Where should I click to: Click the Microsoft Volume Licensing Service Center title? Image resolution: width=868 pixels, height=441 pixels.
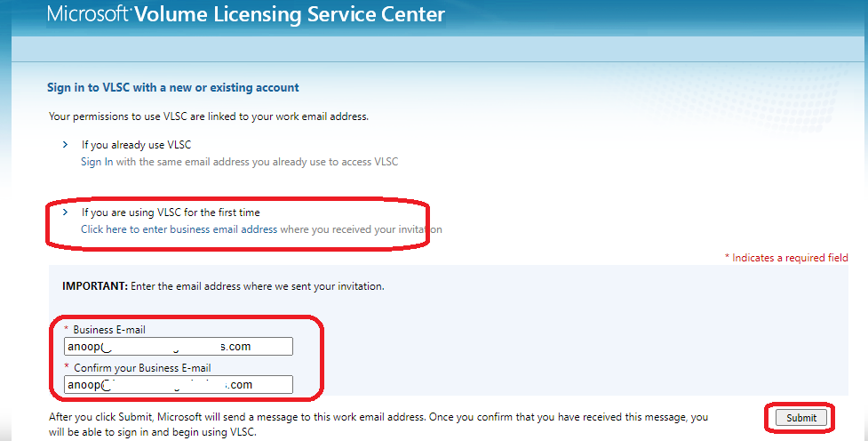click(x=246, y=14)
